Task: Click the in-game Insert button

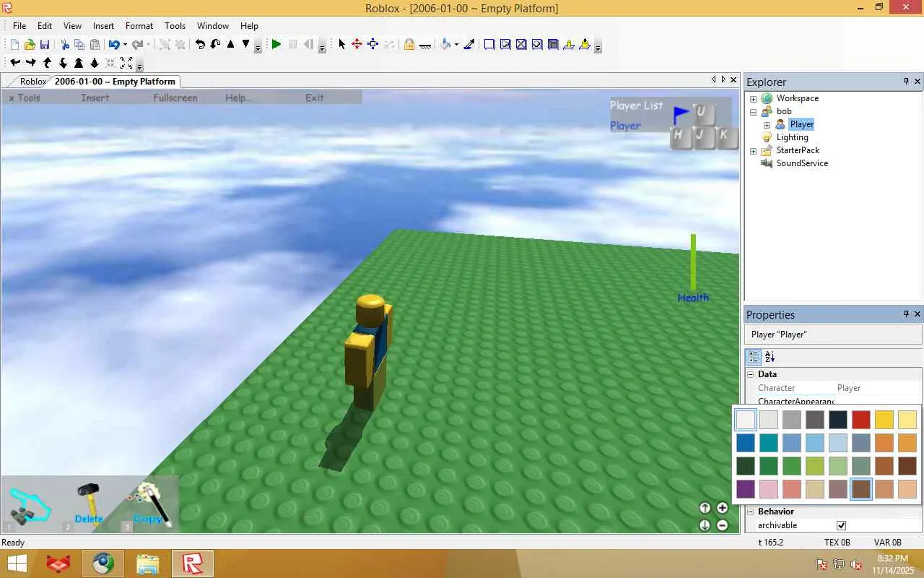Action: (x=95, y=98)
